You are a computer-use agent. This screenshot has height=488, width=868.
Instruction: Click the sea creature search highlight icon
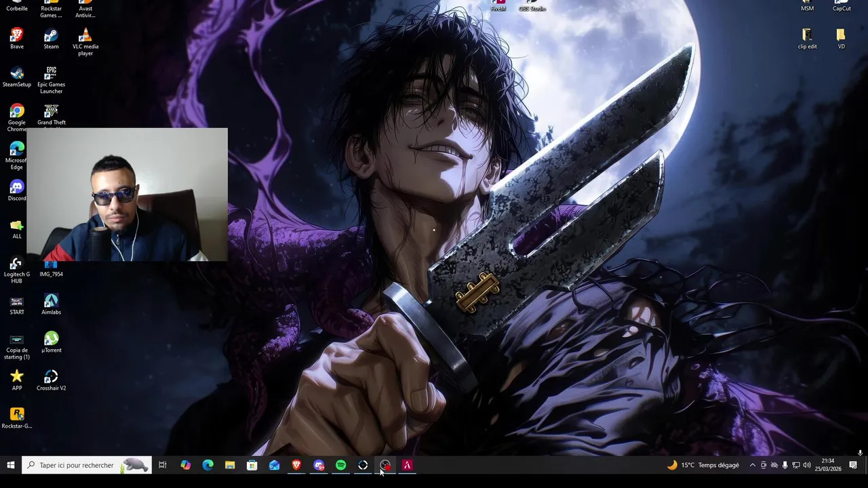[134, 465]
